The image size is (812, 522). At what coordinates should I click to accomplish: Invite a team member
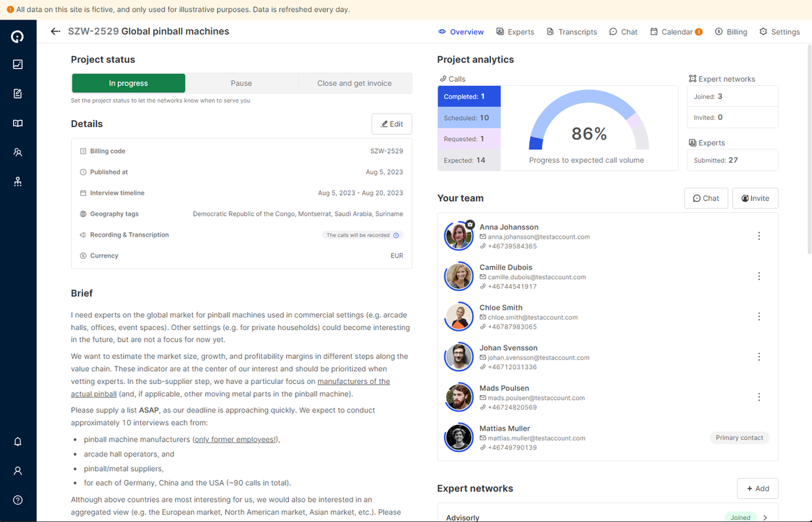pyautogui.click(x=755, y=198)
